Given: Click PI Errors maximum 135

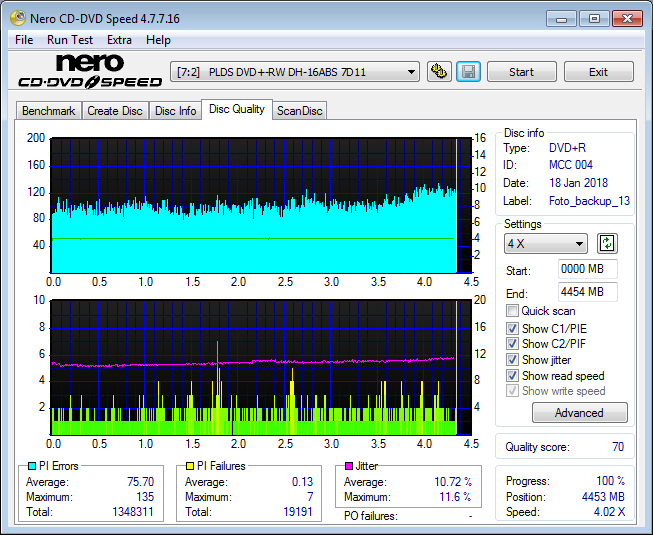Looking at the screenshot, I should (145, 497).
